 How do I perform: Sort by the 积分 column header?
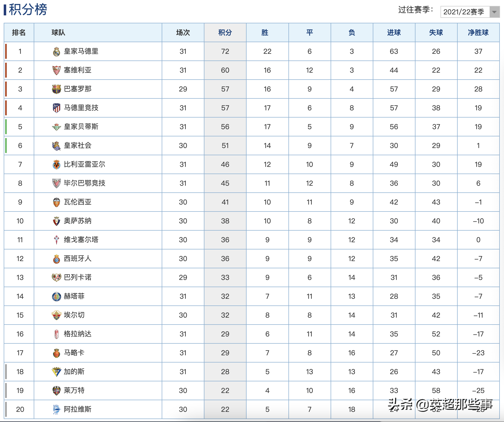point(225,32)
